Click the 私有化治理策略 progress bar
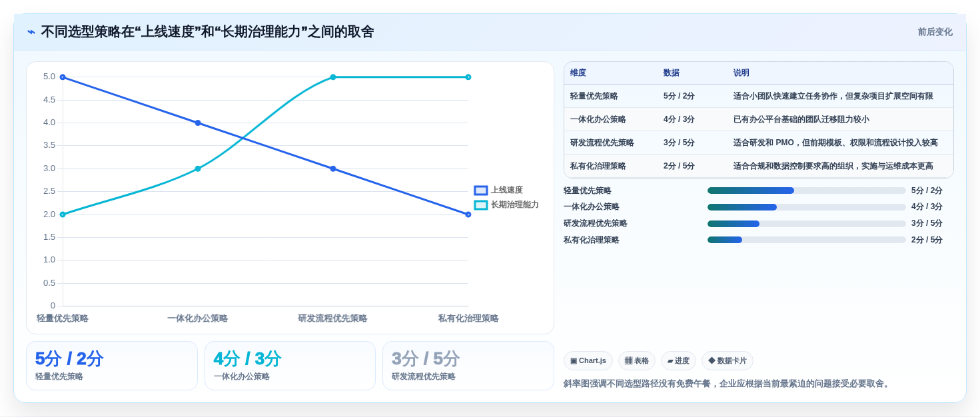Screen dimensions: 980x417 click(807, 240)
